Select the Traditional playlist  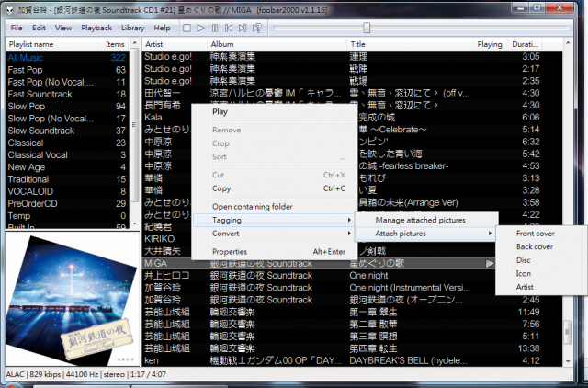click(x=67, y=179)
